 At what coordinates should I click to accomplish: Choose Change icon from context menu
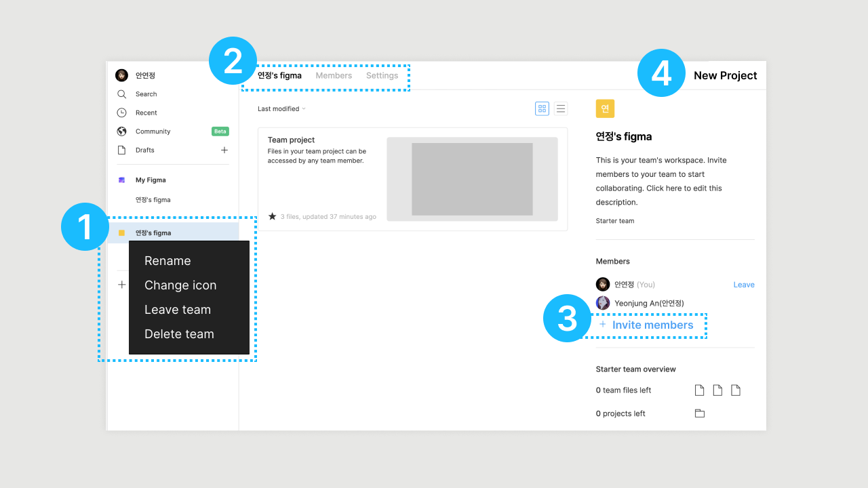coord(180,285)
